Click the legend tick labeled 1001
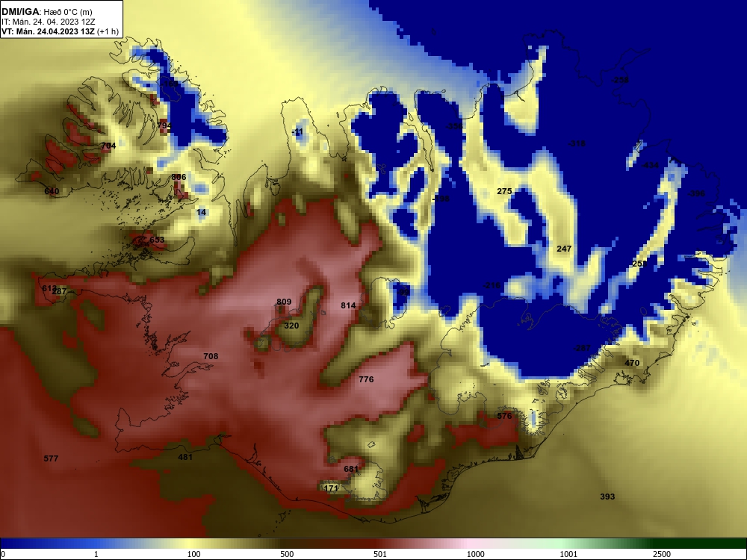This screenshot has height=560, width=747. coord(568,554)
